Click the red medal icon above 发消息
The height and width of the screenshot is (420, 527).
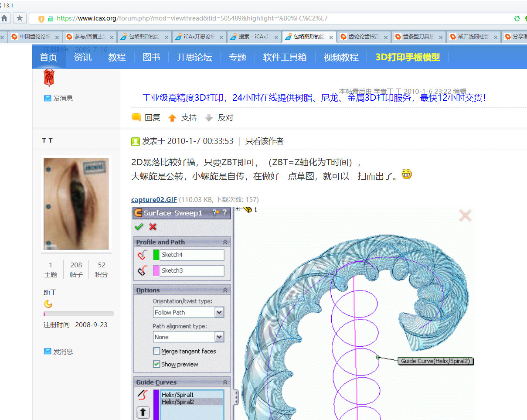(48, 78)
